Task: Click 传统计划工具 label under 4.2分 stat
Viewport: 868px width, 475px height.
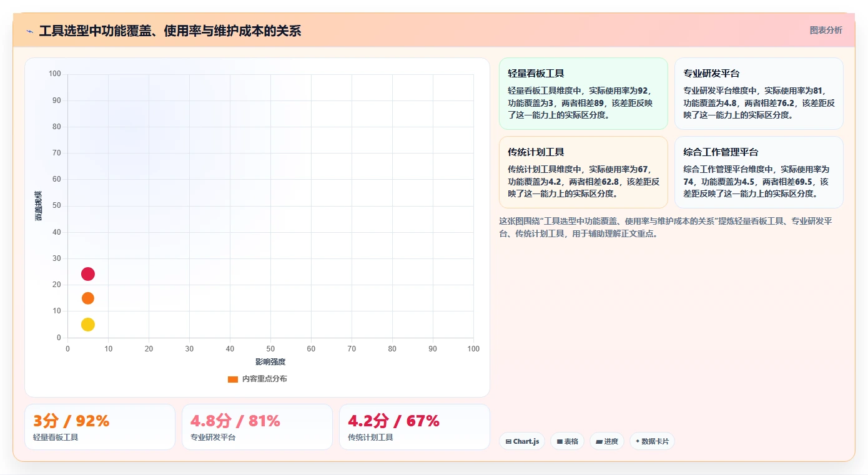Action: [370, 438]
